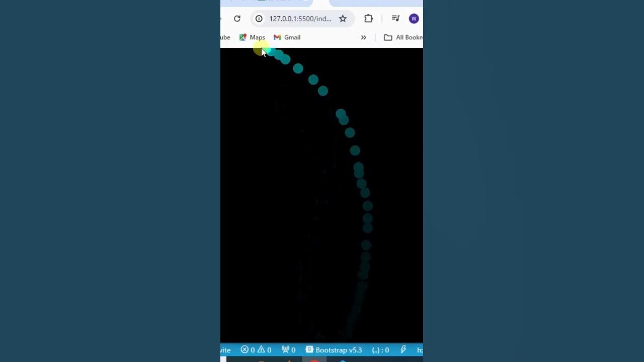
Task: Show errors and warnings in status bar
Action: (256, 350)
